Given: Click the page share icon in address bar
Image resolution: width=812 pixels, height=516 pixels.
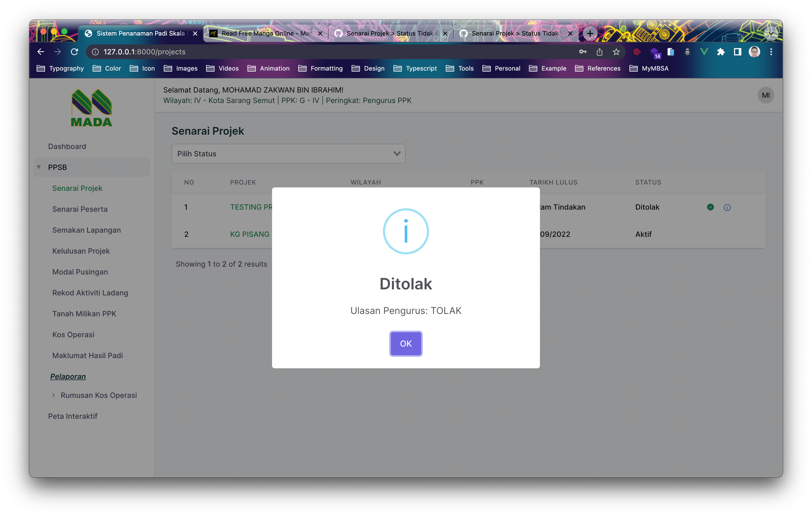Looking at the screenshot, I should coord(599,52).
